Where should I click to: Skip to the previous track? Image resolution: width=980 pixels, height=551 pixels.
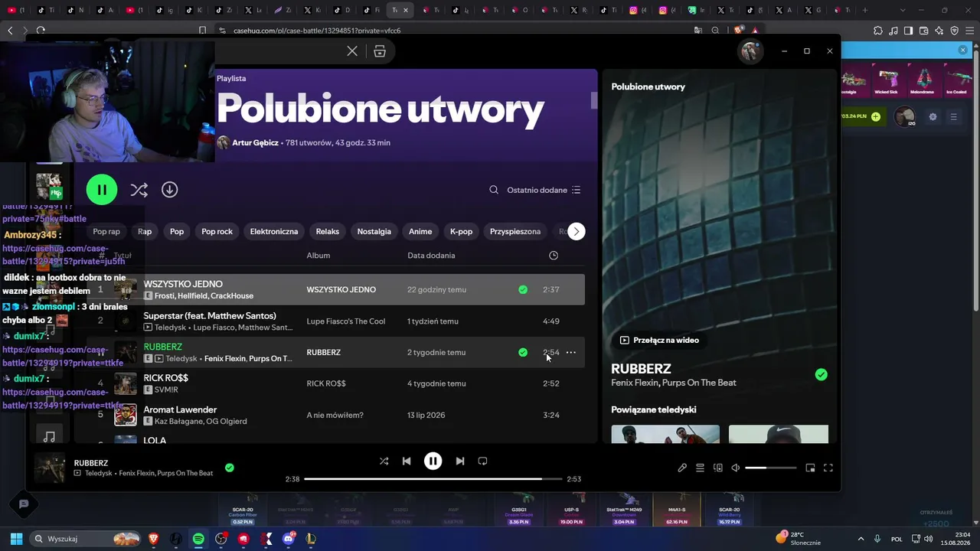[x=407, y=461]
